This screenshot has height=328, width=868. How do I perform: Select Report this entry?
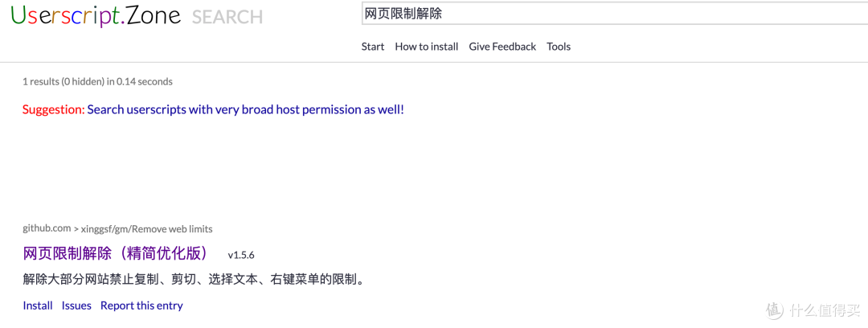coord(141,305)
